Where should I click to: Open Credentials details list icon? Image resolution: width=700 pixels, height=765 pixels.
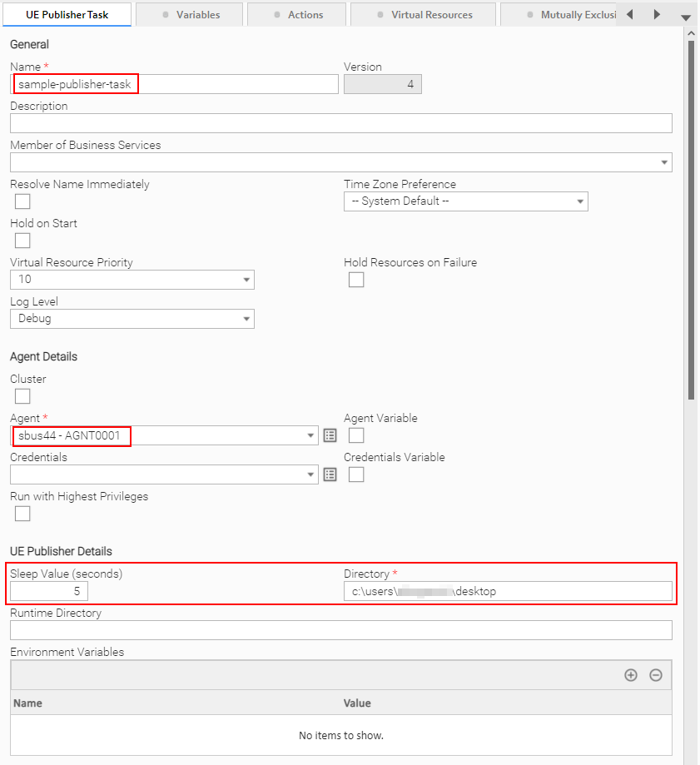click(330, 474)
